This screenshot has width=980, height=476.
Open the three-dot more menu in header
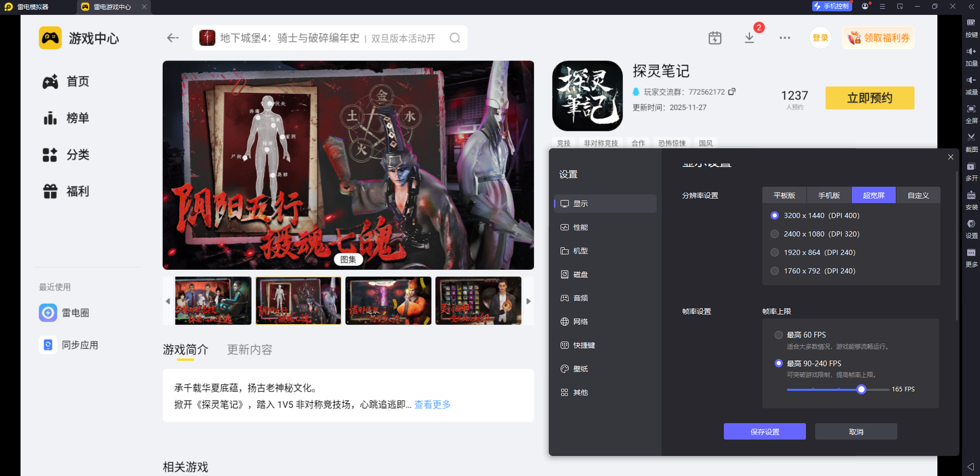pos(785,38)
